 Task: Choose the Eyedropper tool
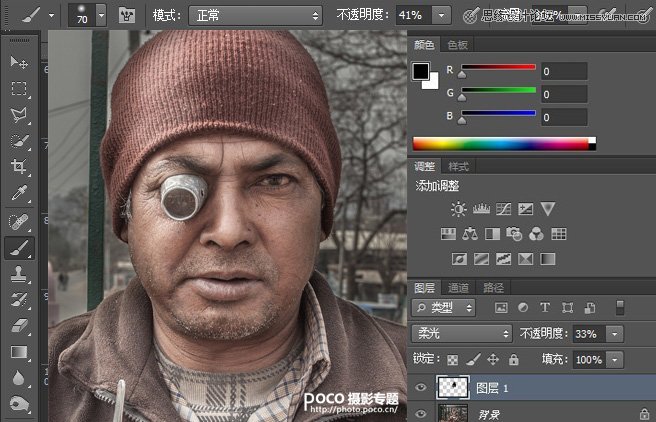(19, 193)
